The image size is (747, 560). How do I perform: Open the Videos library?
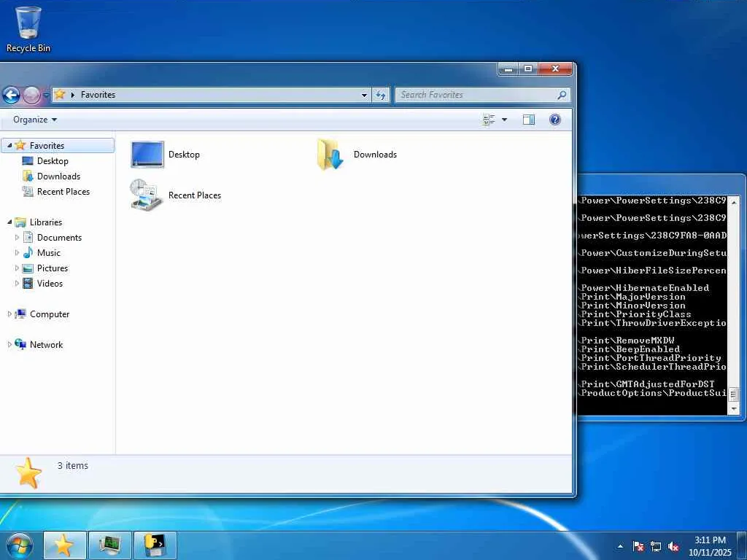click(50, 284)
